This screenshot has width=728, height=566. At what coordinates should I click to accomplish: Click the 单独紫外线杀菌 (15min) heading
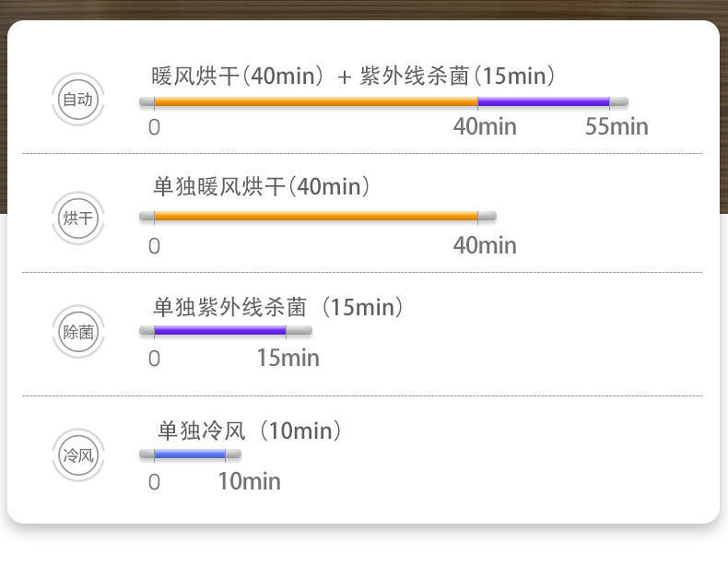point(277,307)
